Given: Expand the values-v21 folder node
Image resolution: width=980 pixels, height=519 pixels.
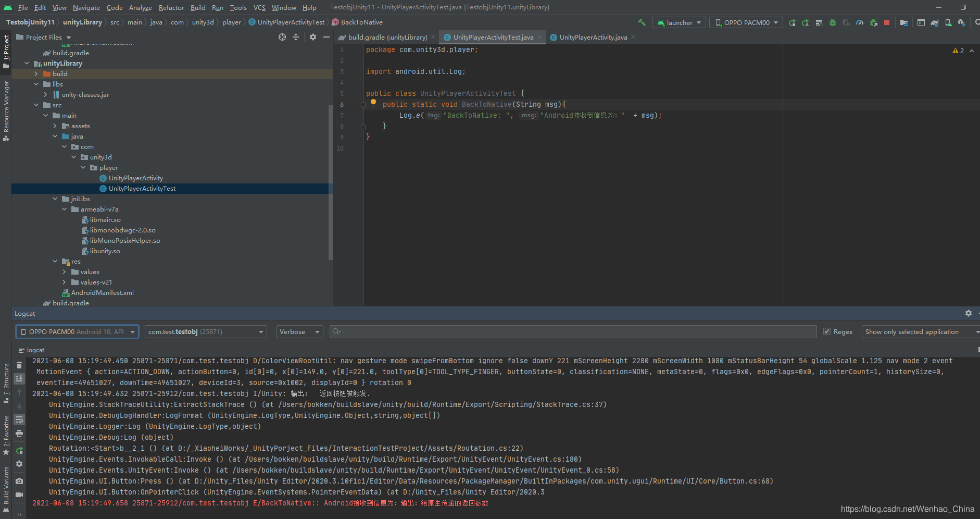Looking at the screenshot, I should click(64, 282).
